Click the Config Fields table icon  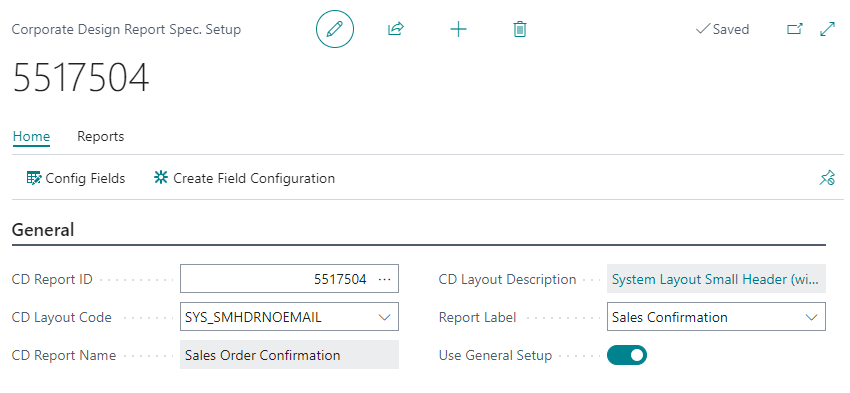click(34, 178)
